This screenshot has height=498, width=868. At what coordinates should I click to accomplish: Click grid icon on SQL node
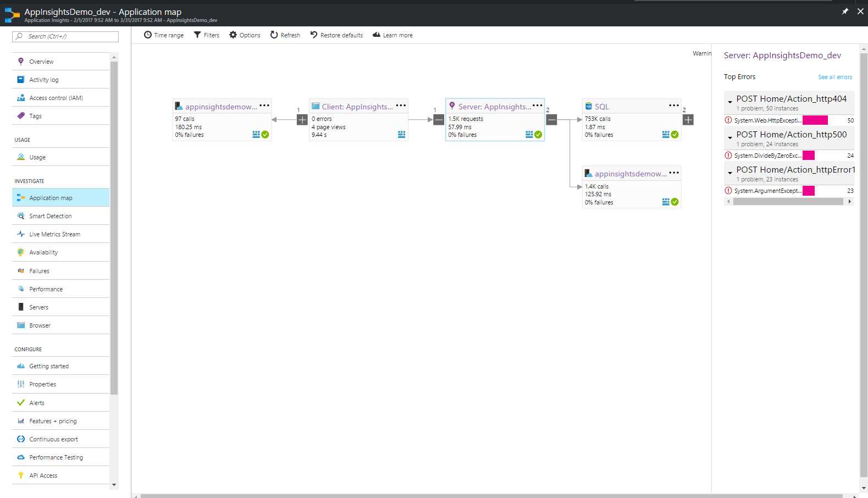[x=666, y=135]
